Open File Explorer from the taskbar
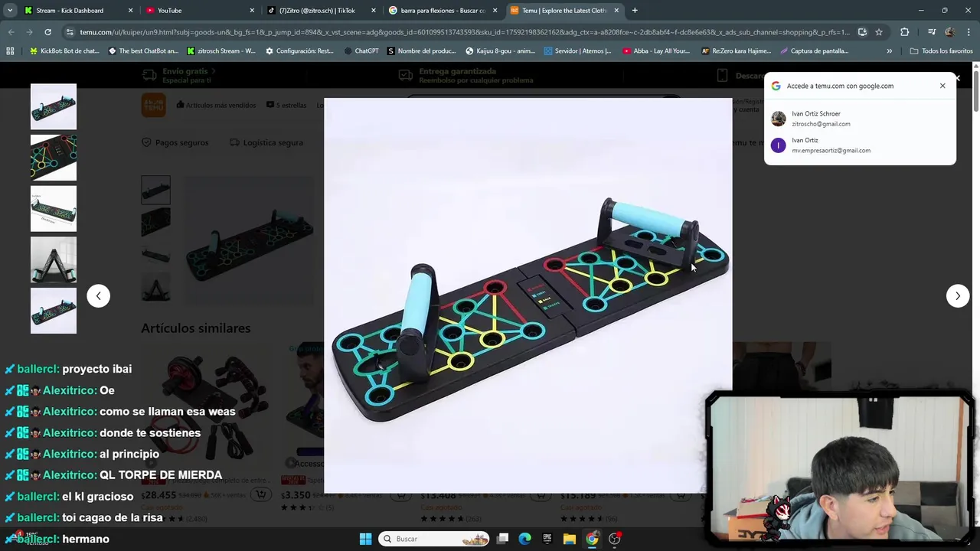 570,539
